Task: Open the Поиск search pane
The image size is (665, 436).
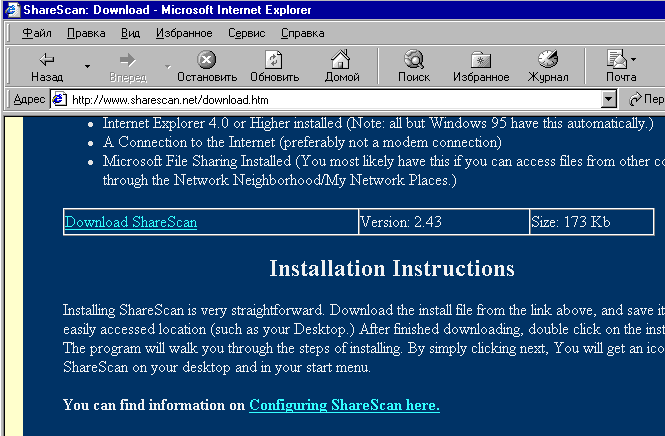Action: click(414, 66)
